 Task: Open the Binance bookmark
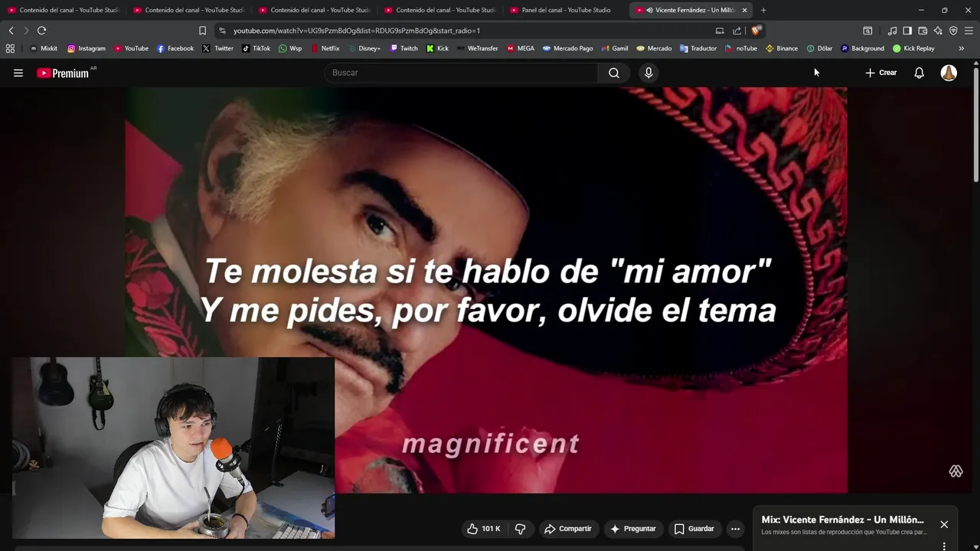point(782,48)
